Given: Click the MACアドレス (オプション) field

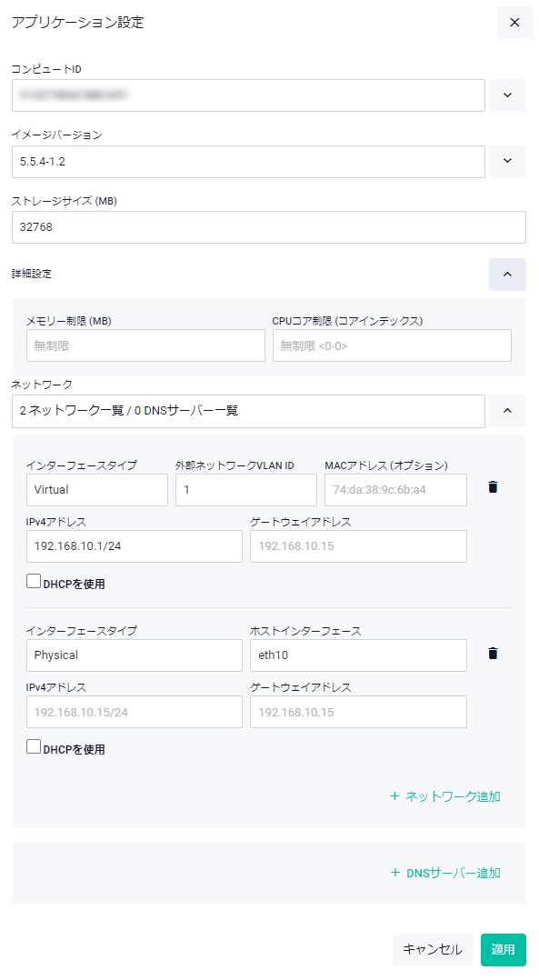Looking at the screenshot, I should pos(395,490).
